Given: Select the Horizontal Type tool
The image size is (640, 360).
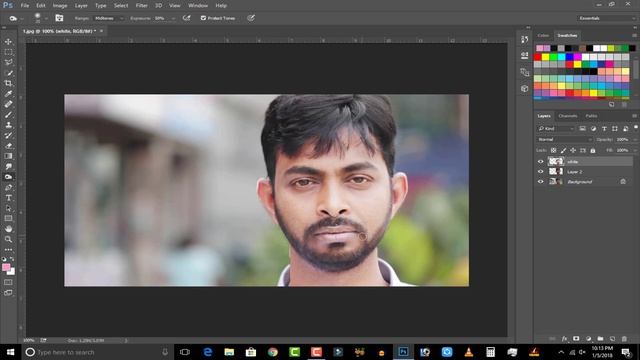Looking at the screenshot, I should click(8, 198).
